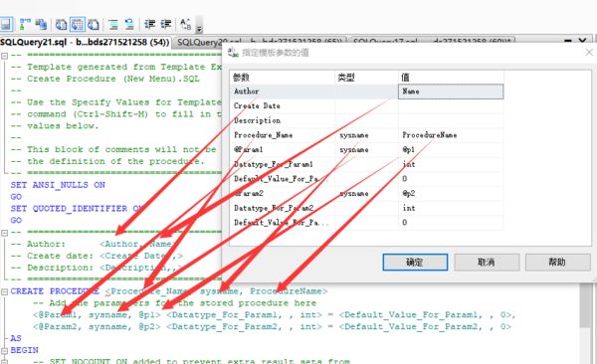The width and height of the screenshot is (597, 364).
Task: Click the @p2 value cell
Action: 451,193
